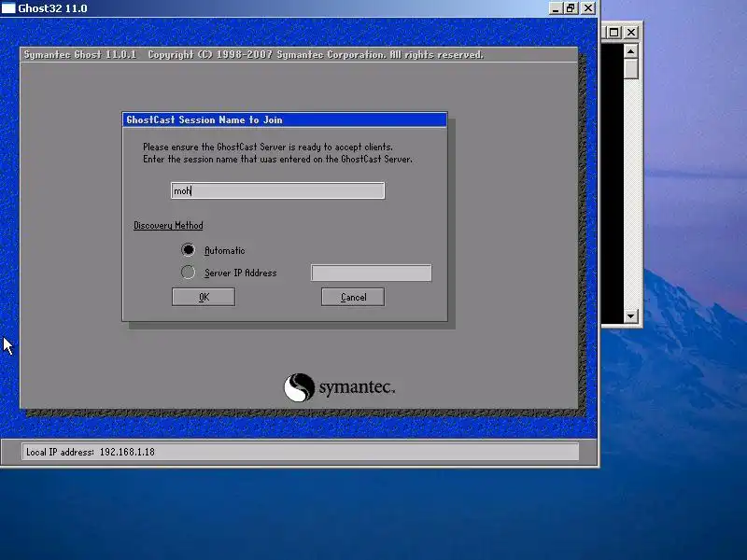Cancel the GhostCast session dialog

353,297
